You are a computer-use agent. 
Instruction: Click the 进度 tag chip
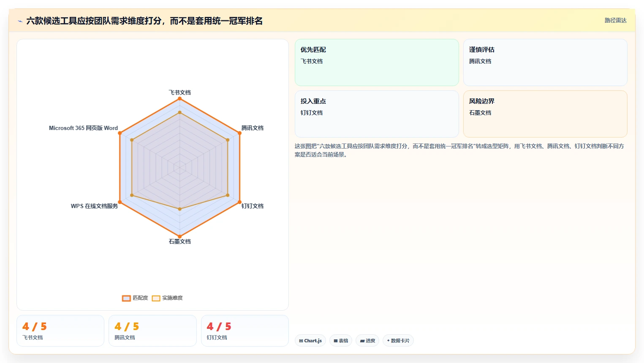(x=367, y=341)
